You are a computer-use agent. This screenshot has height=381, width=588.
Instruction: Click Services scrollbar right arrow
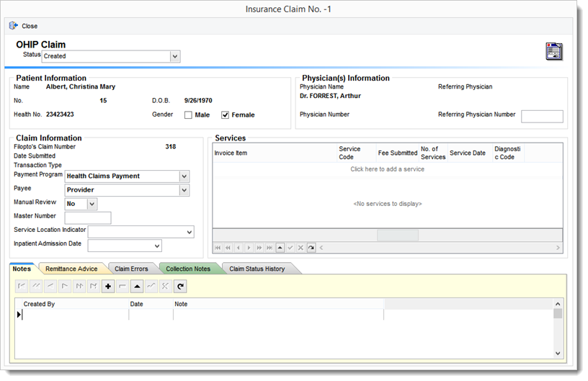click(558, 248)
